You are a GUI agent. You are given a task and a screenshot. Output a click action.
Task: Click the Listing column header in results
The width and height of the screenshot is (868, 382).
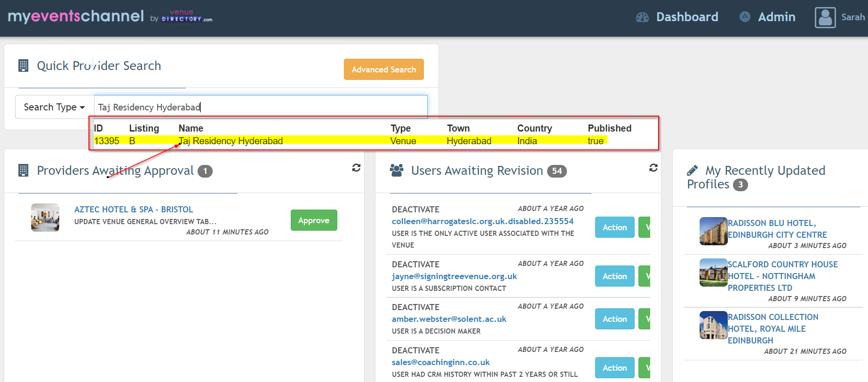pyautogui.click(x=144, y=128)
